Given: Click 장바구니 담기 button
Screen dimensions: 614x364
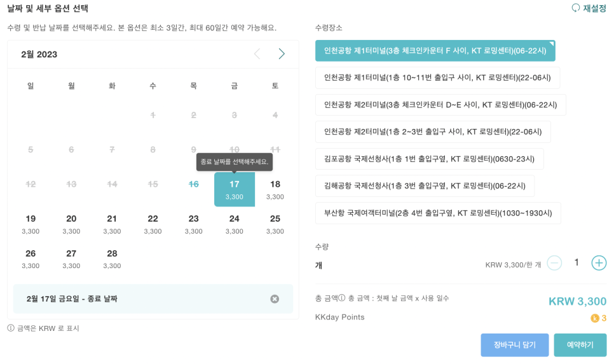Looking at the screenshot, I should click(515, 345).
